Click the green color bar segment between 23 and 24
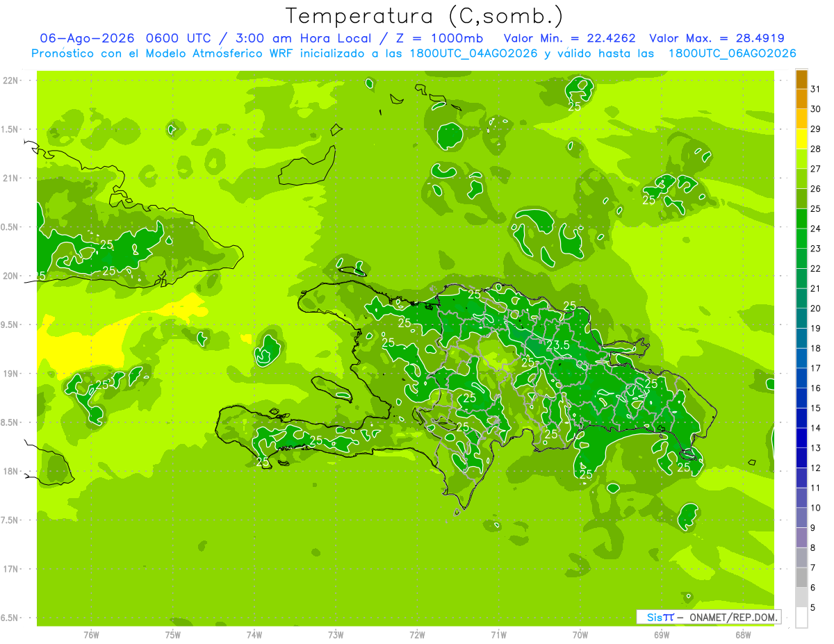Image resolution: width=834 pixels, height=644 pixels. (x=801, y=238)
